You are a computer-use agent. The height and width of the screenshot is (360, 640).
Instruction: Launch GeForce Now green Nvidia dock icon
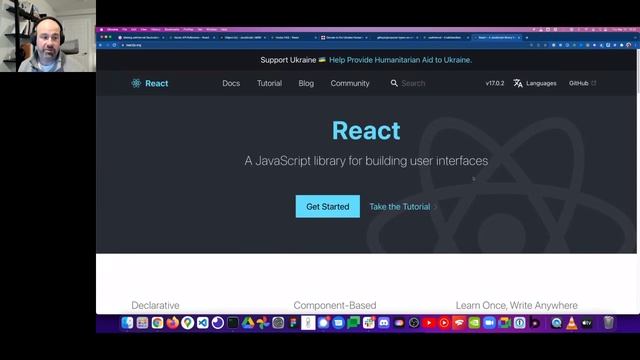474,323
